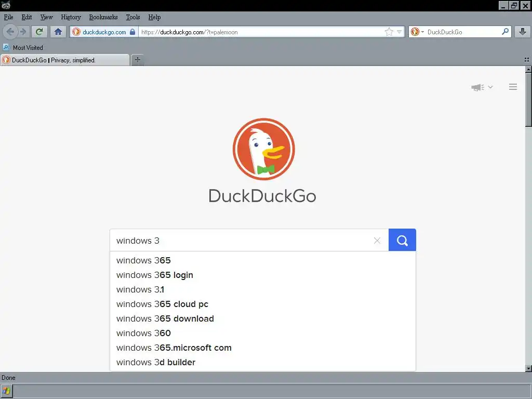This screenshot has width=532, height=399.
Task: Clear the search text with the X
Action: [377, 240]
